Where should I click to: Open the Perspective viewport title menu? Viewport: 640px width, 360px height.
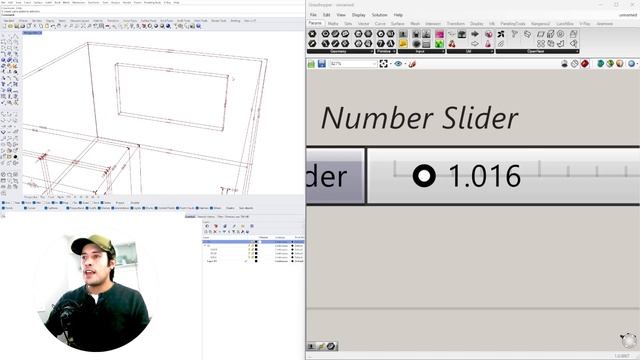(32, 33)
